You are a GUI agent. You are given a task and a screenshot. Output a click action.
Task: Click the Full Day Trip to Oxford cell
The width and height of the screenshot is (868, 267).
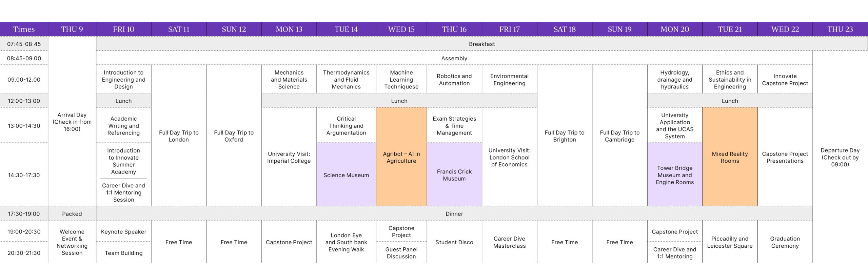(x=234, y=136)
